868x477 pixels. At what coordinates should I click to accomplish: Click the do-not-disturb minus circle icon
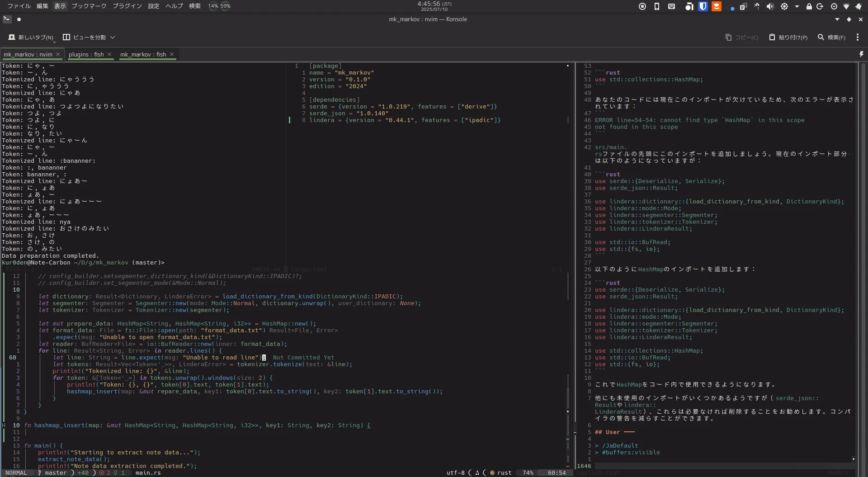tap(834, 6)
